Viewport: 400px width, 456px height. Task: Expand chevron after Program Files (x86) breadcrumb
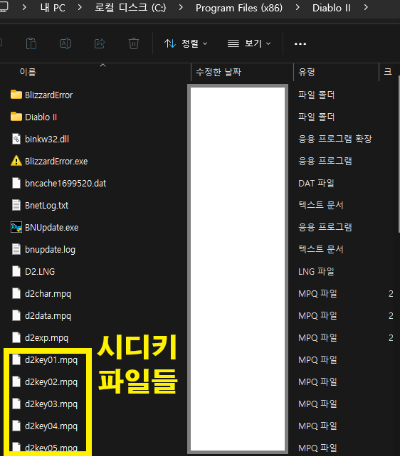click(x=297, y=7)
